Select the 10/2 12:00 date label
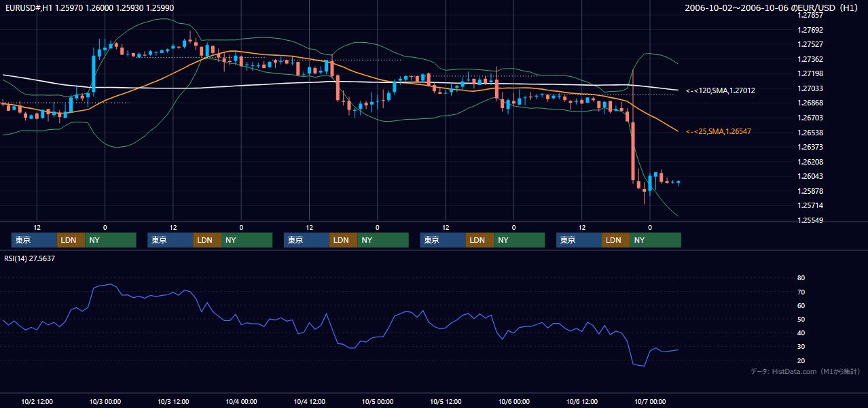This screenshot has height=408, width=868. 37,402
